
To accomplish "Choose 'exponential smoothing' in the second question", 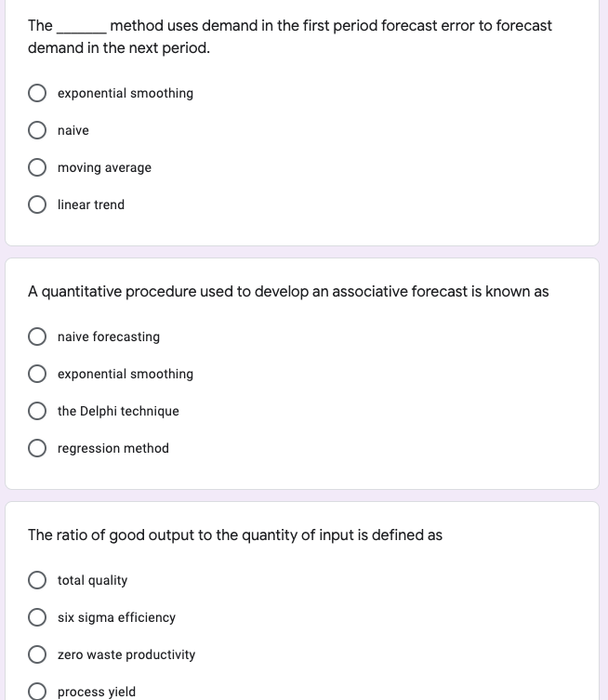I will pos(37,374).
